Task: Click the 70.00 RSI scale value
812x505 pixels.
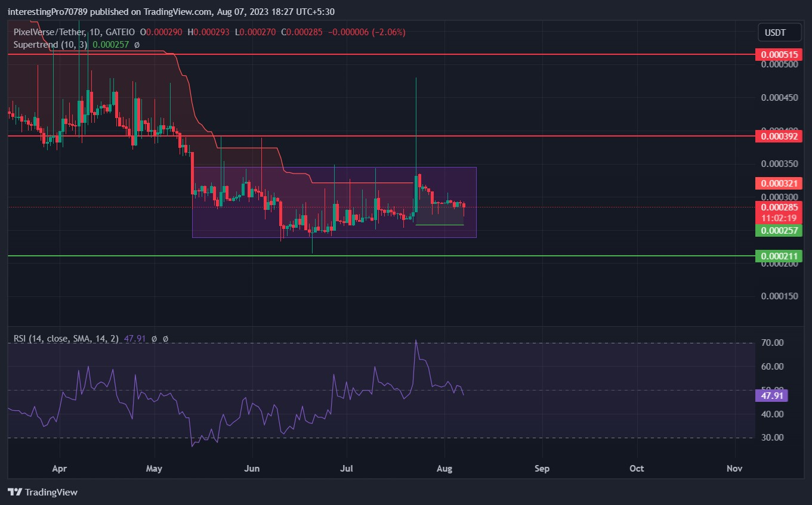Action: coord(771,343)
